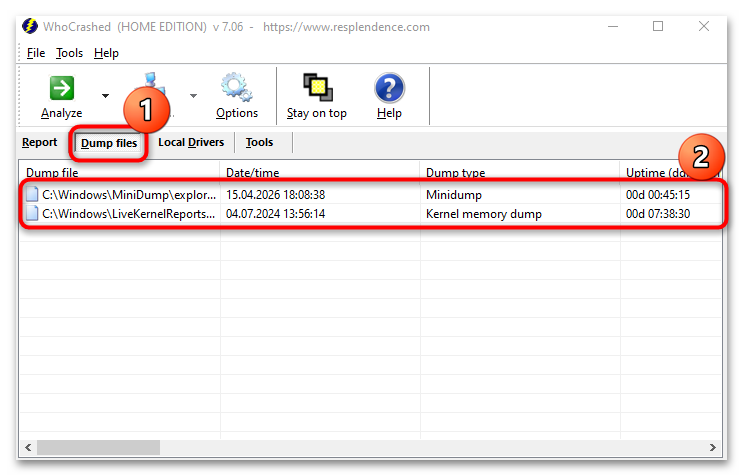Click the Minidump dump type cell
Screen dimensions: 743x476
pyautogui.click(x=453, y=195)
